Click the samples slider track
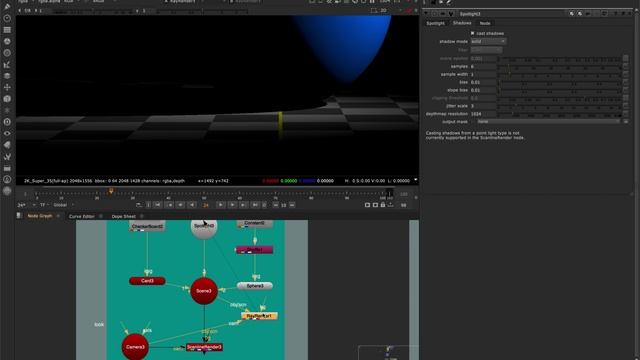Viewport: 640px width, 360px height. point(560,67)
